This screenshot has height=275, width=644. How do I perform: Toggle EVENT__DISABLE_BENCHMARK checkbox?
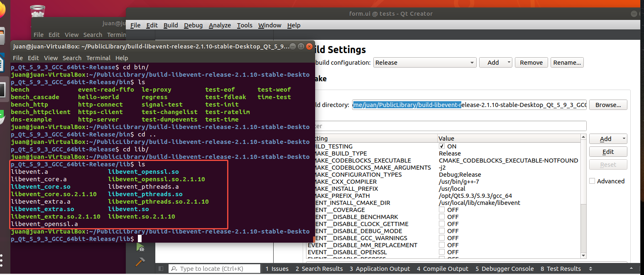tap(442, 217)
